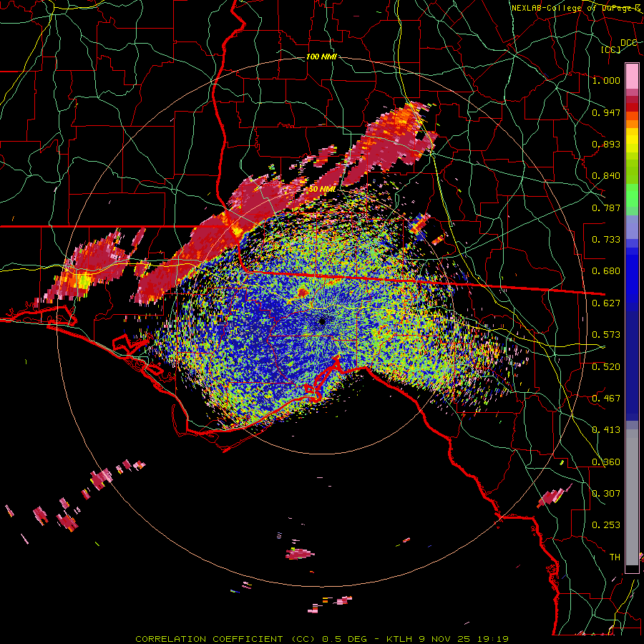644x644 pixels.
Task: Click the 0.307 value on the color scale
Action: tap(606, 494)
